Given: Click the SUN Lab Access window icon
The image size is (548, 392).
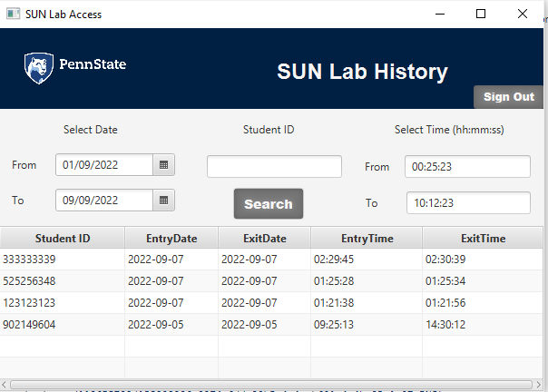Looking at the screenshot, I should pos(14,14).
